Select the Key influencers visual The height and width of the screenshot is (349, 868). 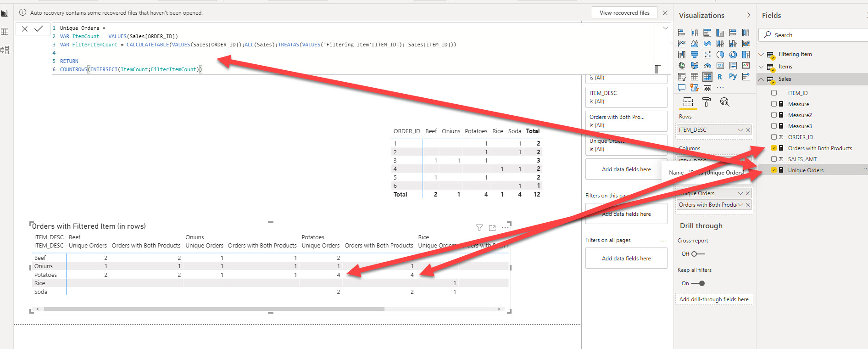tap(746, 77)
